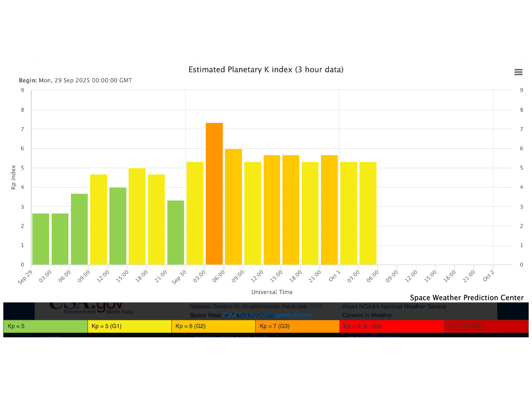Screen dimensions: 532x399
Task: Click the red Kp = 8, 9- (G4) swatch
Action: pyautogui.click(x=392, y=326)
